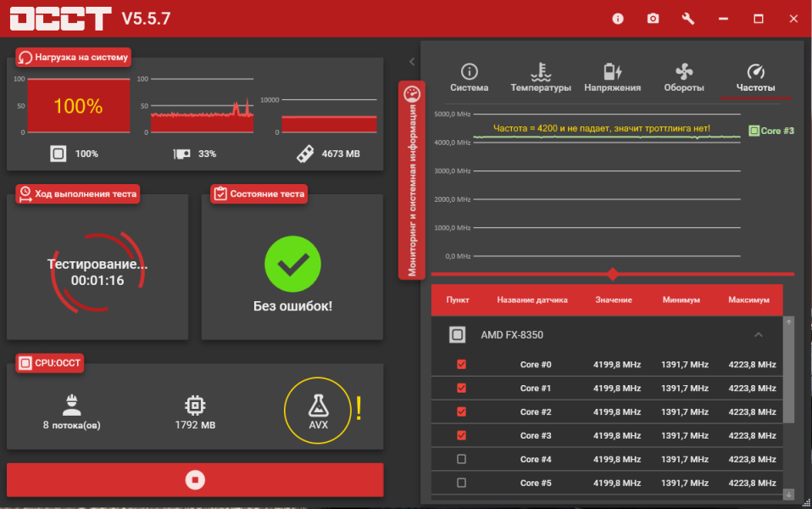Click the Название датчика column header
The height and width of the screenshot is (509, 812).
pos(531,299)
